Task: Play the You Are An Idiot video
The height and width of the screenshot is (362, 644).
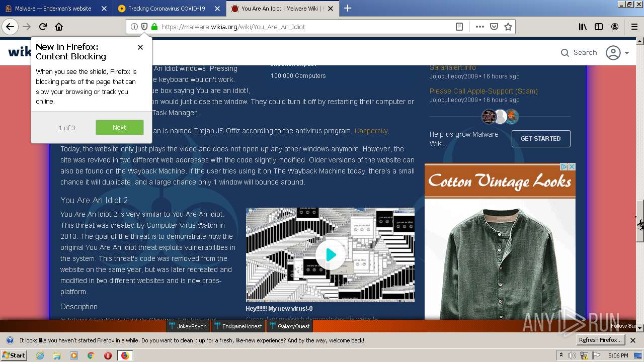Action: (x=330, y=255)
